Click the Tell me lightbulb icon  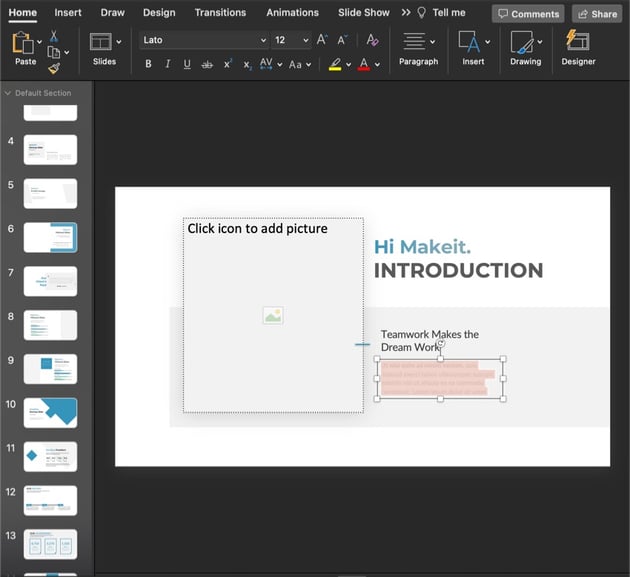click(421, 13)
